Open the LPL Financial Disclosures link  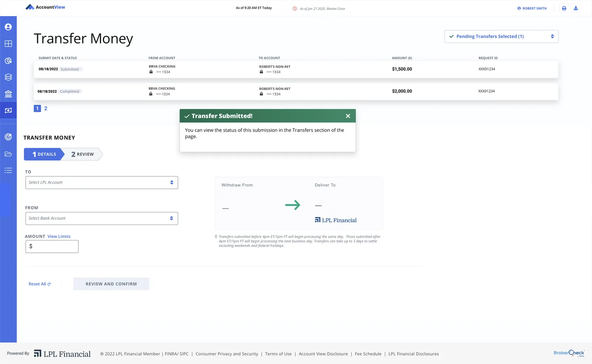414,354
